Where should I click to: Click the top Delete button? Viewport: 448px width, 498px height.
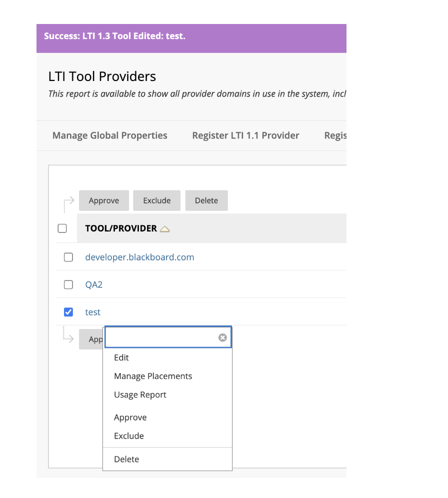coord(206,200)
